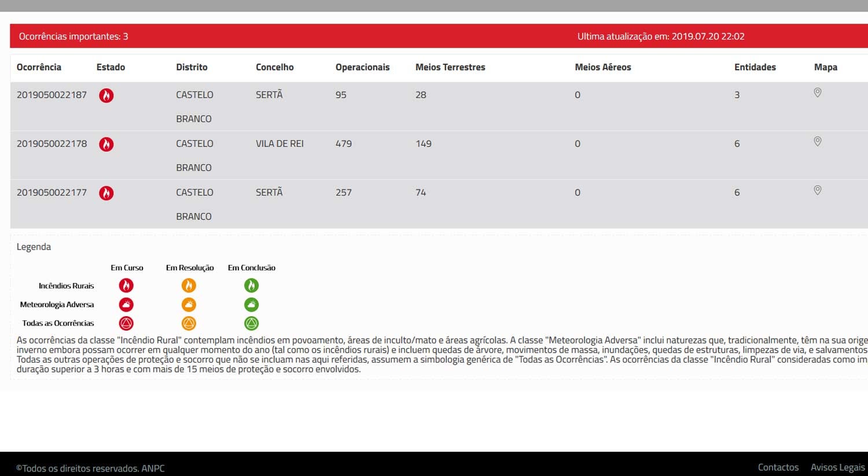
Task: Click fire status icon in Vila de Rei row
Action: click(x=106, y=144)
